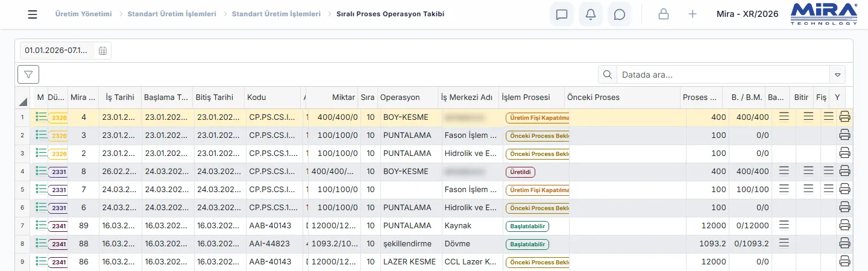The height and width of the screenshot is (271, 868).
Task: Open row 7 list detail icon
Action: (41, 225)
